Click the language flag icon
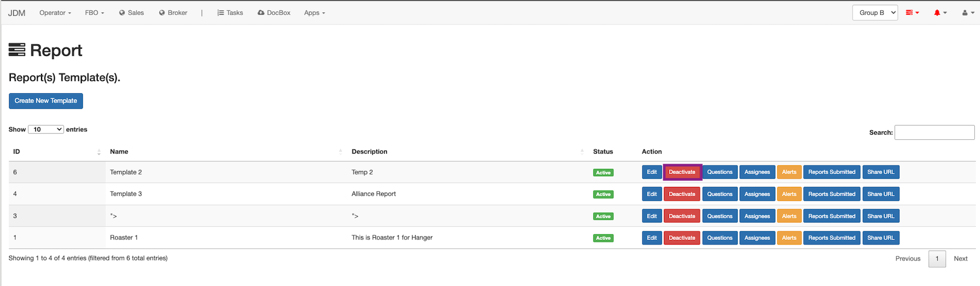 [912, 13]
